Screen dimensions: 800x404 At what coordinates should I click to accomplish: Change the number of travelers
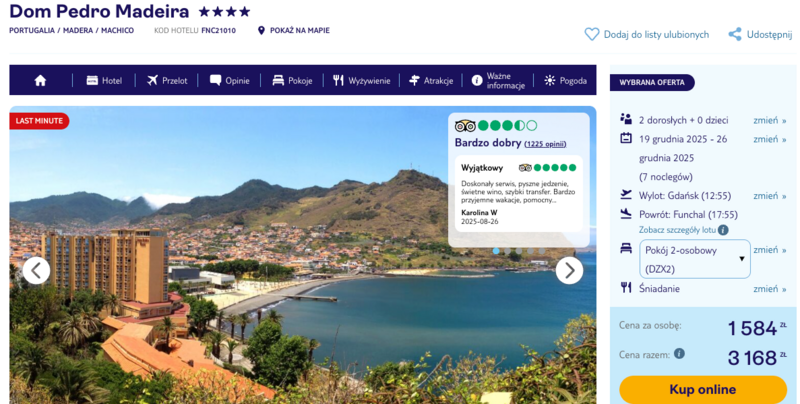point(769,120)
